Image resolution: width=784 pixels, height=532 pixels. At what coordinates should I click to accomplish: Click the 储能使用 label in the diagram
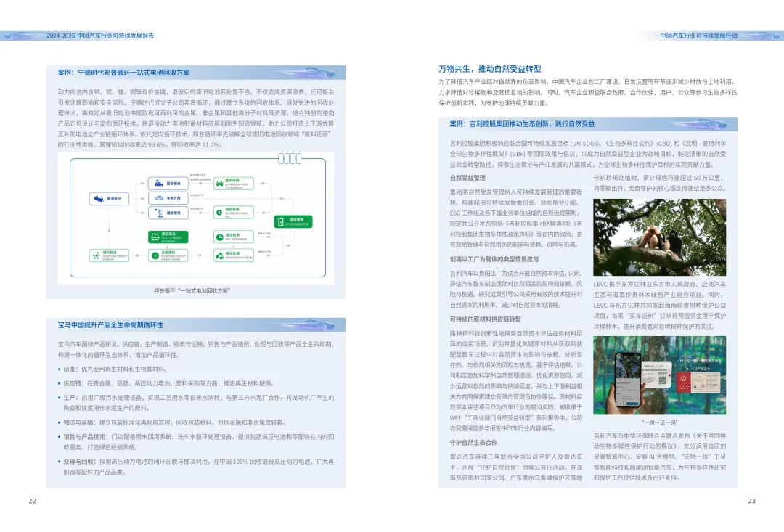coord(173,213)
